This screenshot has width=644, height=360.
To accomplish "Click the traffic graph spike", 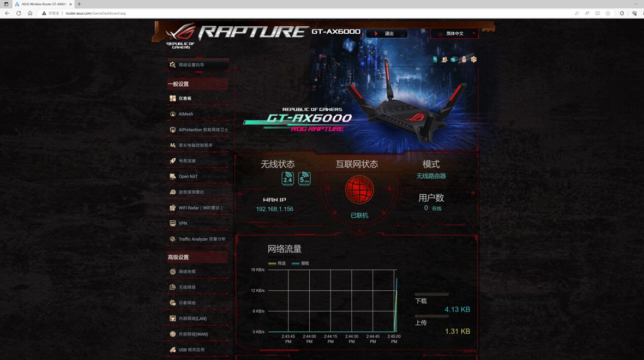I will click(396, 304).
